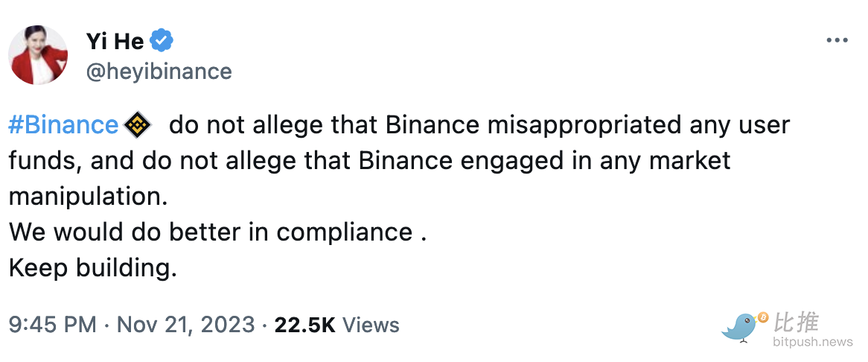Click the 22.5K view count number

pos(305,325)
